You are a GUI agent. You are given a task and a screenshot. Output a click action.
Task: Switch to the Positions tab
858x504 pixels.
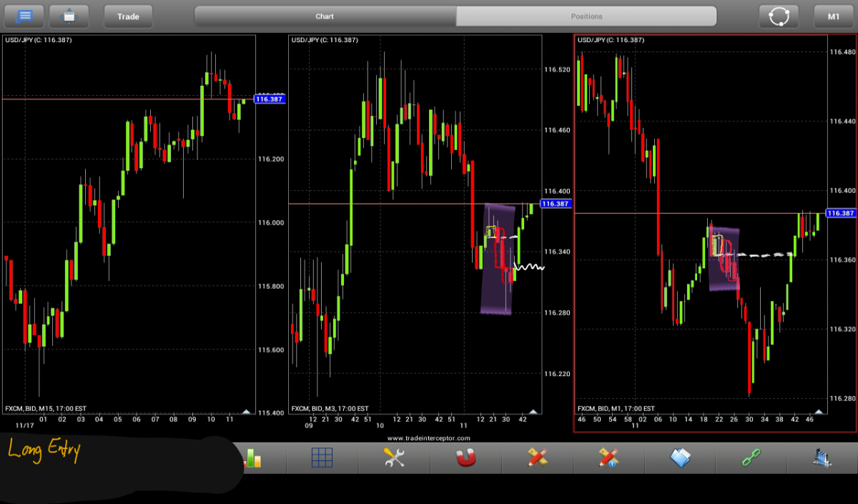point(586,16)
